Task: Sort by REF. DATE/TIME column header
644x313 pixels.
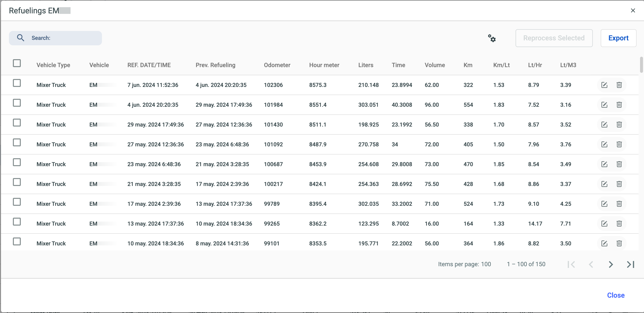Action: tap(149, 65)
